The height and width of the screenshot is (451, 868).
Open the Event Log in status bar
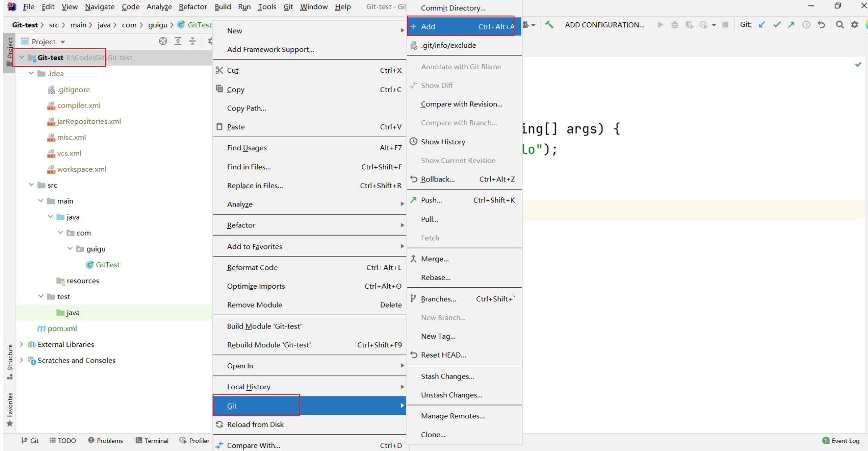tap(841, 441)
